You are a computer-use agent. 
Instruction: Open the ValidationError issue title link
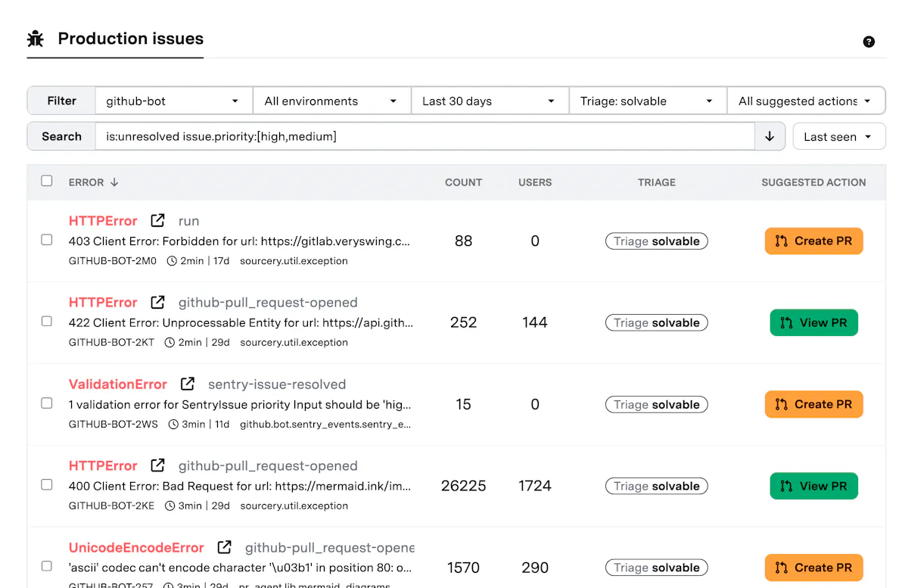(118, 384)
